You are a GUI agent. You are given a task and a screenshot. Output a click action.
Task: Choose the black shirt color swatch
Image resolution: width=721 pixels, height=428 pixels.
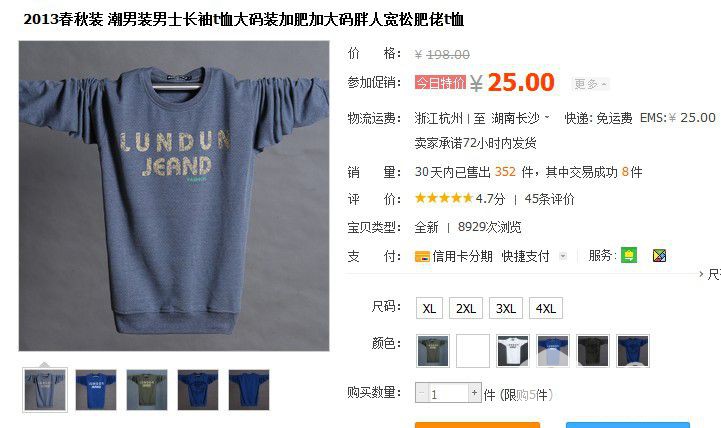pyautogui.click(x=593, y=351)
